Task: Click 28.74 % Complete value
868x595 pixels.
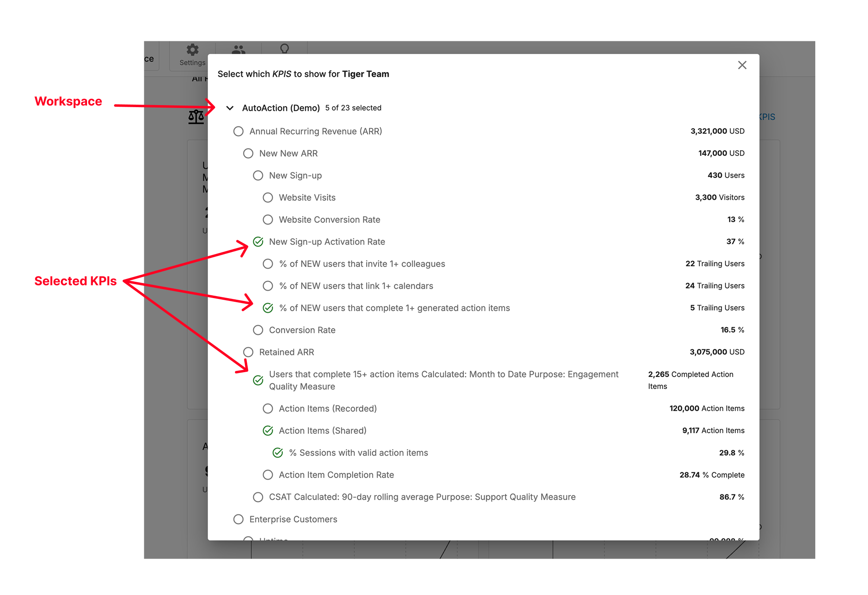Action: point(712,475)
